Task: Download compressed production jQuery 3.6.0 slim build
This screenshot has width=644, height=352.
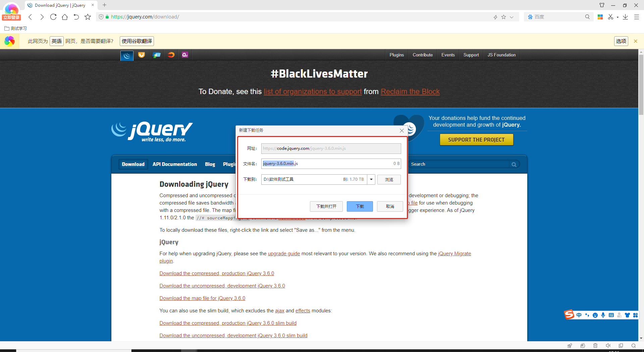Action: [x=228, y=323]
